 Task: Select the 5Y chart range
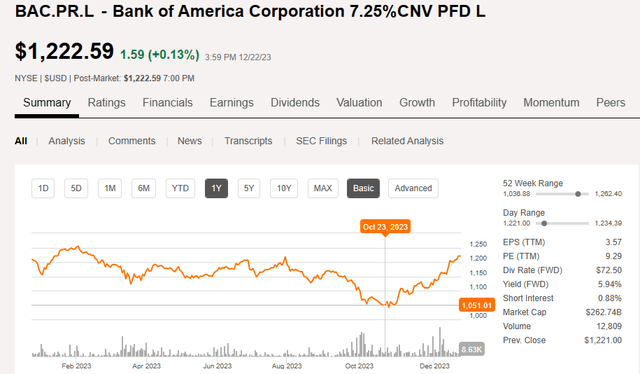pos(249,188)
